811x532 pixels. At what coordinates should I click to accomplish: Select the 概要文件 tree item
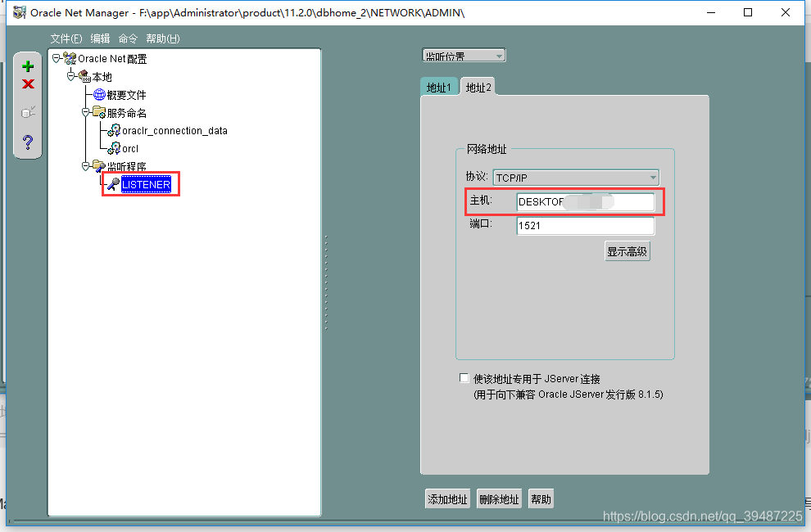127,95
